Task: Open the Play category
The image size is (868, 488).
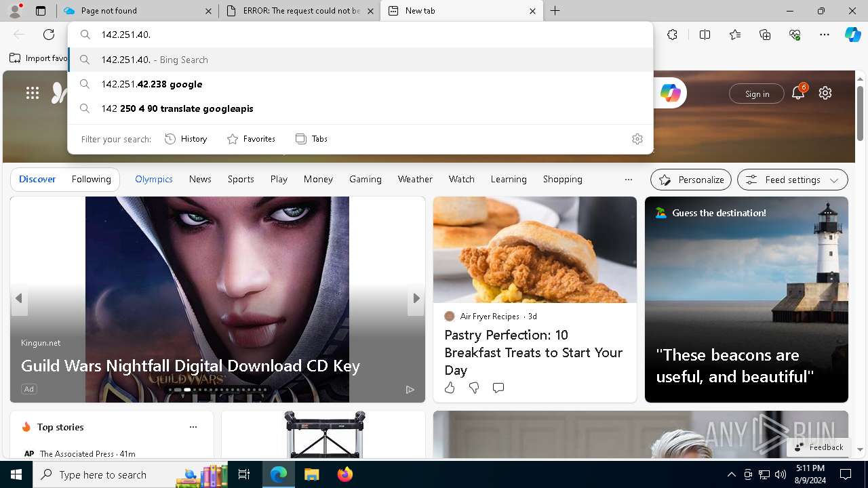Action: click(x=279, y=179)
